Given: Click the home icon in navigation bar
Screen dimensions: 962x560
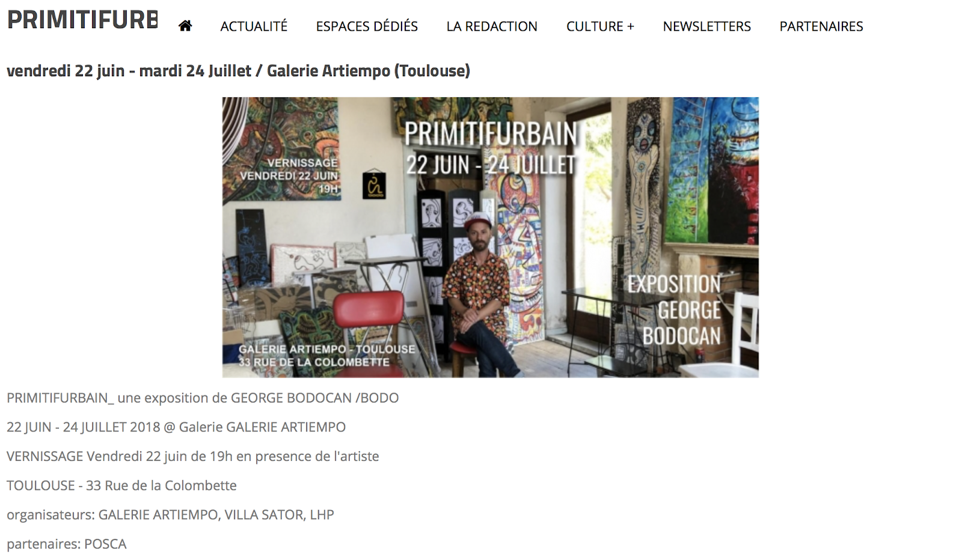Looking at the screenshot, I should click(185, 26).
